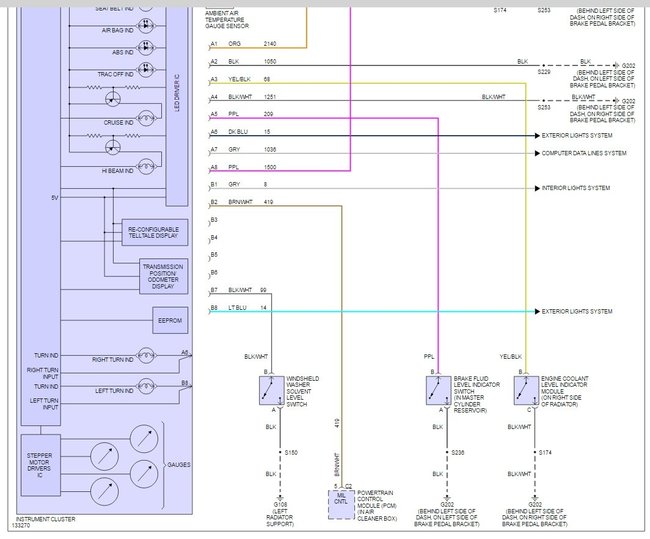Viewport: 650px width, 539px height.
Task: Click the engine coolant level indicator module symbol
Action: [526, 391]
